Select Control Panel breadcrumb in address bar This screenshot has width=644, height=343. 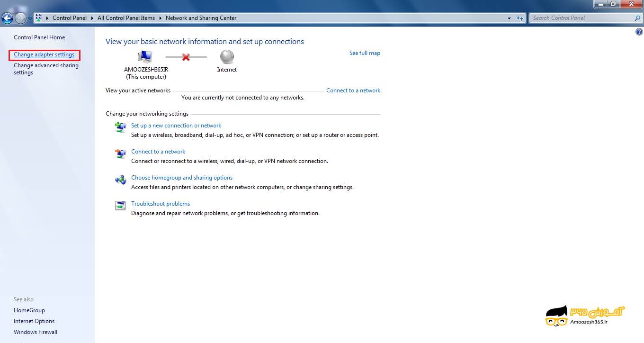(x=70, y=18)
